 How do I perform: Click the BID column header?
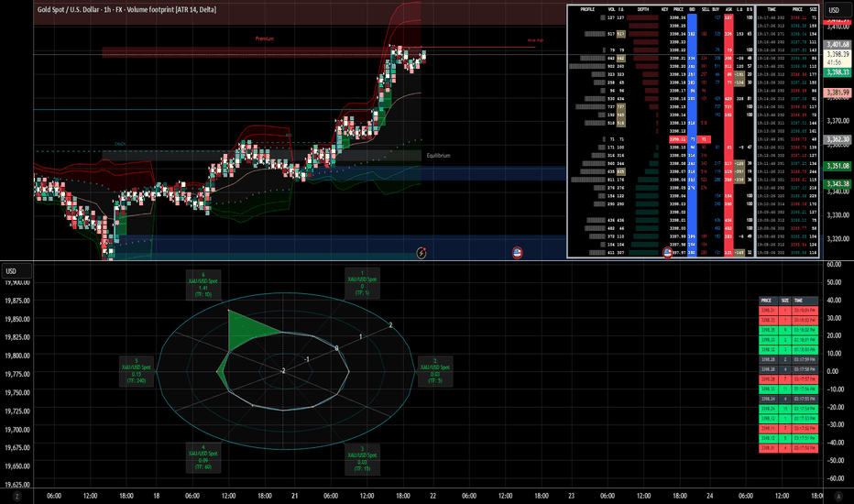coord(692,9)
